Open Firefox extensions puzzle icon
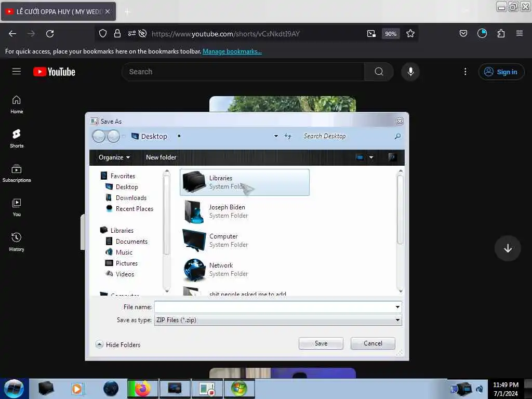The width and height of the screenshot is (532, 399). [501, 34]
